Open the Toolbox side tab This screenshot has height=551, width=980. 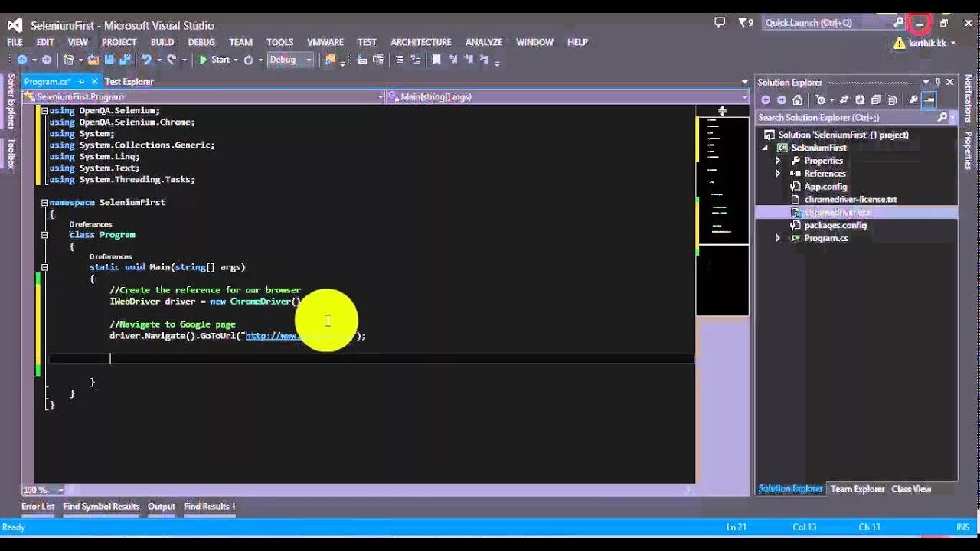(x=11, y=153)
